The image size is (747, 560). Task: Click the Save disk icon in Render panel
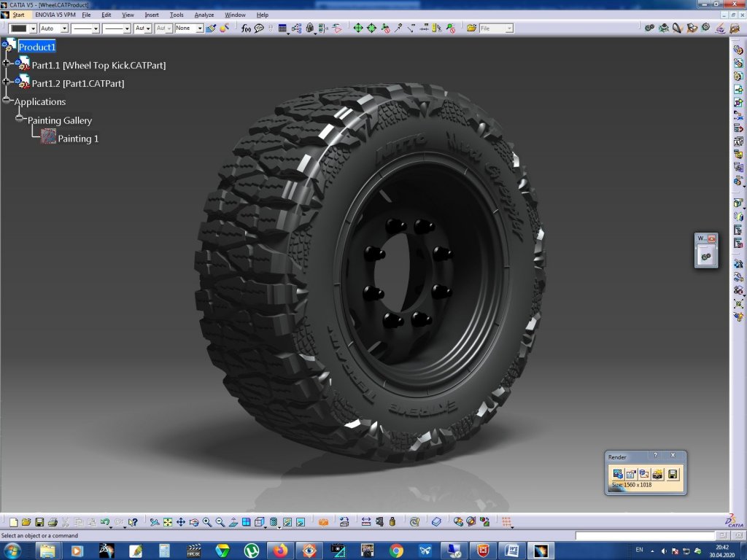(673, 474)
